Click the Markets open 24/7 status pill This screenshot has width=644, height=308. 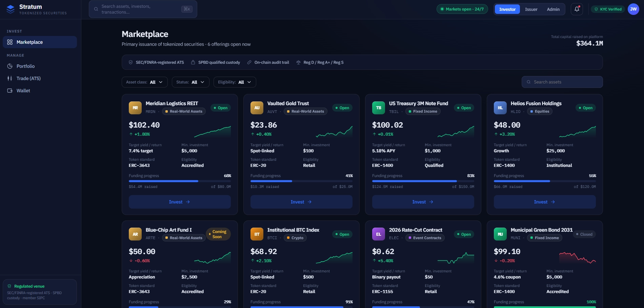[x=462, y=9]
